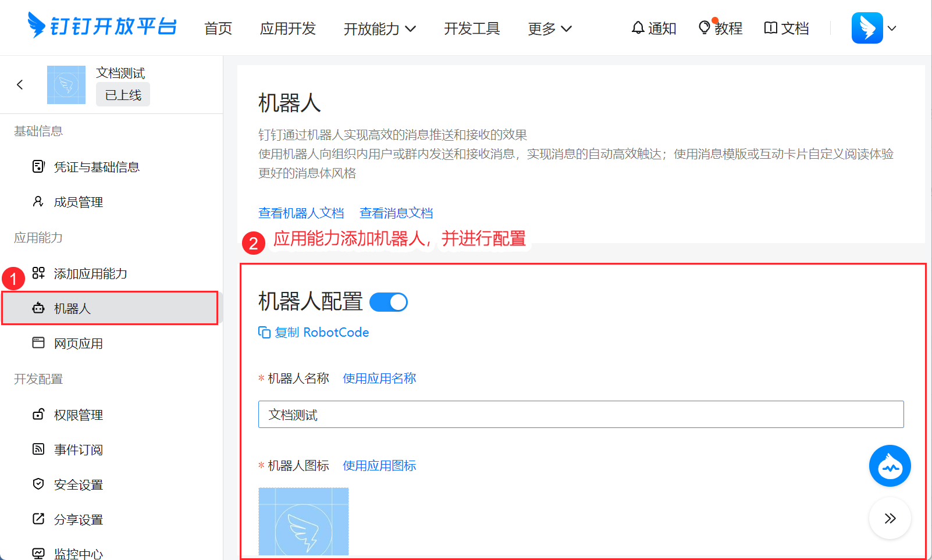Click the robot icon image preview
This screenshot has width=932, height=560.
pyautogui.click(x=304, y=522)
